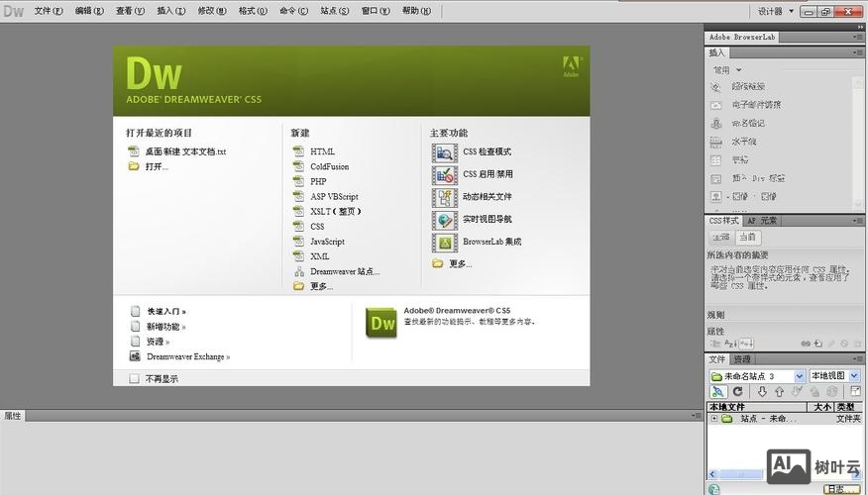The width and height of the screenshot is (868, 495).
Task: Click the refresh files icon
Action: pos(737,392)
